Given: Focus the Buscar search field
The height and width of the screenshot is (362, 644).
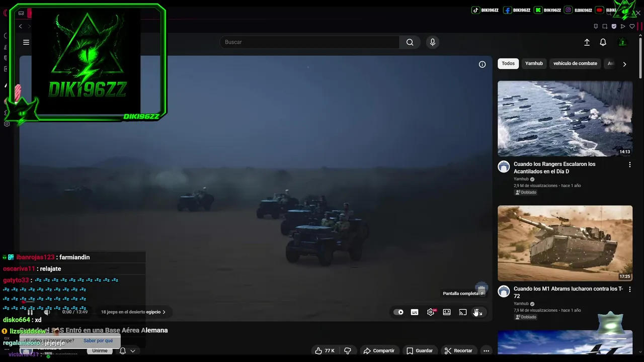Looking at the screenshot, I should [309, 42].
